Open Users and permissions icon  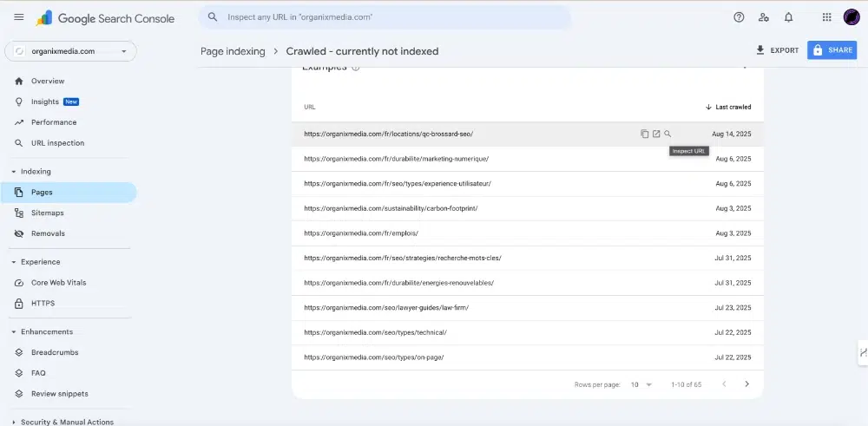[764, 17]
